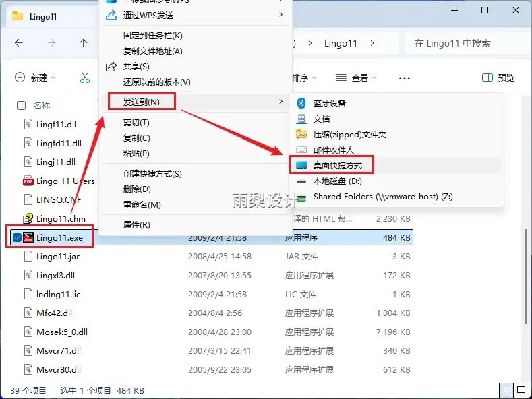Select 复制(C) in context menu

point(136,138)
